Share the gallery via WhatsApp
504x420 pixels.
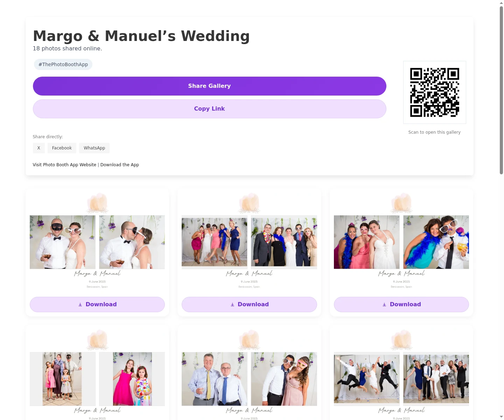[x=94, y=148]
